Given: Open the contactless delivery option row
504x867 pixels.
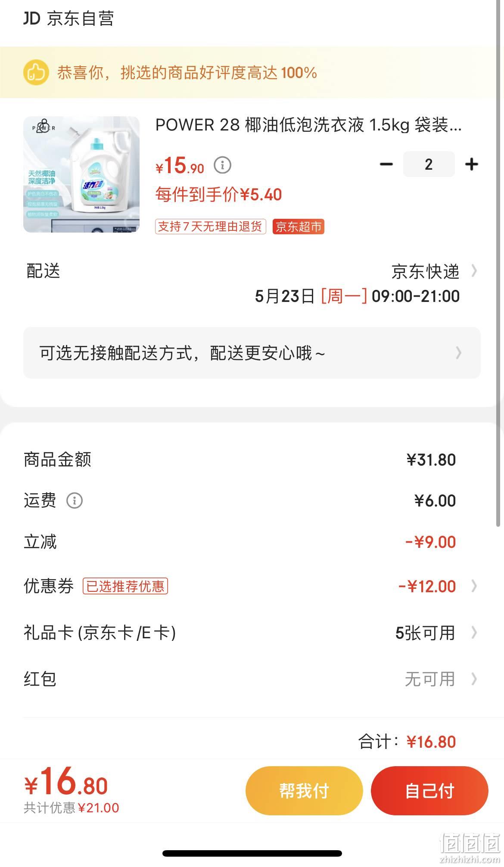Looking at the screenshot, I should pos(252,353).
